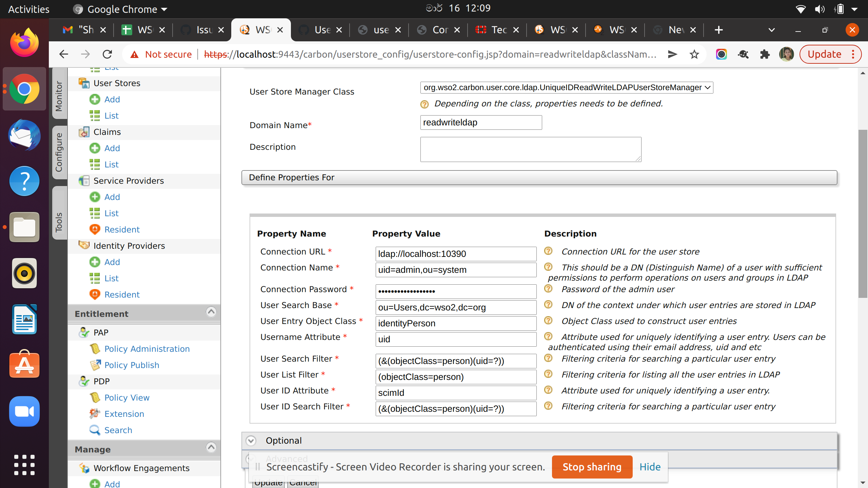Click the List icon under Claims
868x488 pixels.
[95, 164]
